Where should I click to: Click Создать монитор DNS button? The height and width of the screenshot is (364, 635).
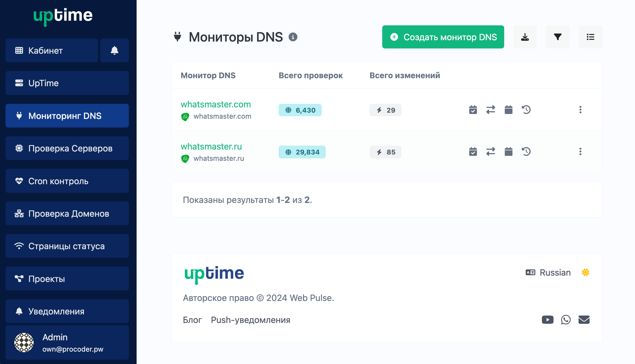443,37
